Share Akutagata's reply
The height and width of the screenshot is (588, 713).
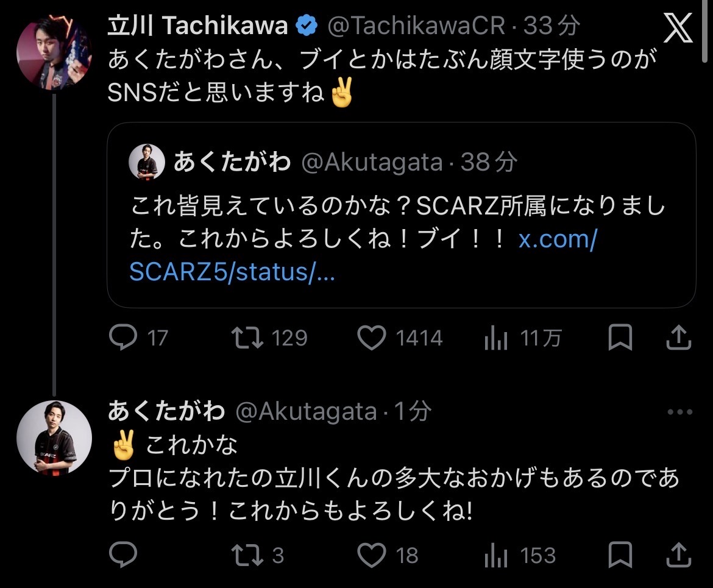678,555
